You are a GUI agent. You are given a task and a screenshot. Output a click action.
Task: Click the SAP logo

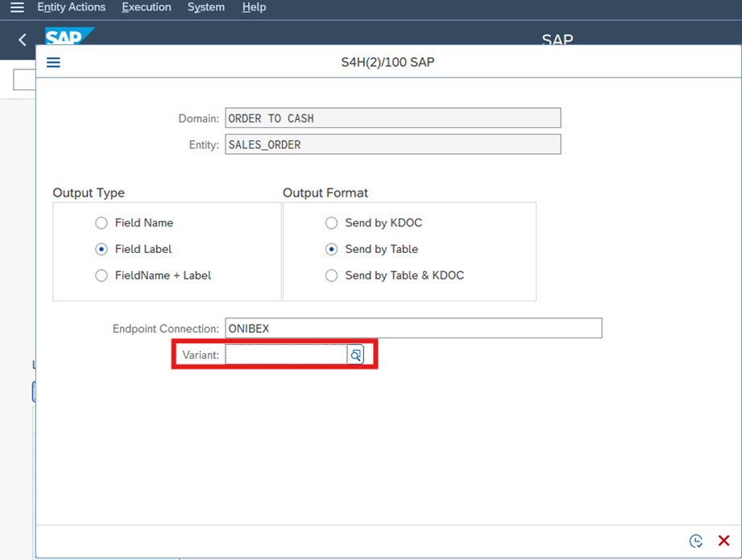point(68,37)
